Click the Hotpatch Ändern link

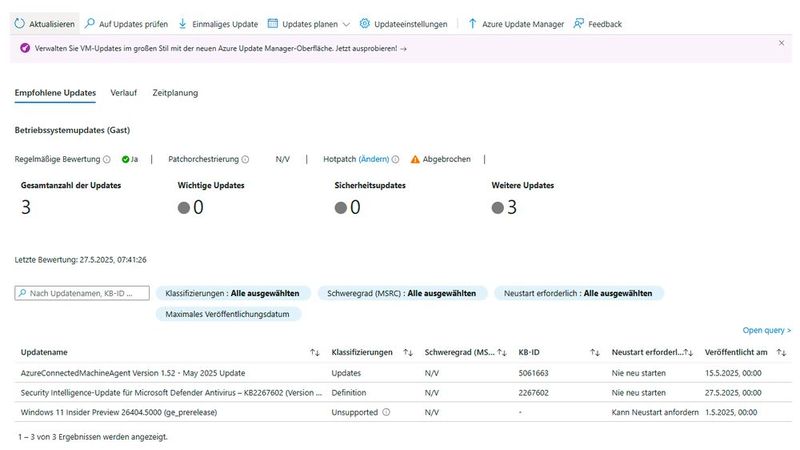pyautogui.click(x=373, y=159)
